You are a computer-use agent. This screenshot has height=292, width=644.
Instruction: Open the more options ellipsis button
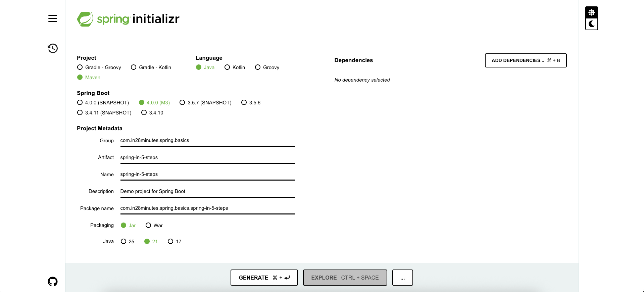point(403,278)
